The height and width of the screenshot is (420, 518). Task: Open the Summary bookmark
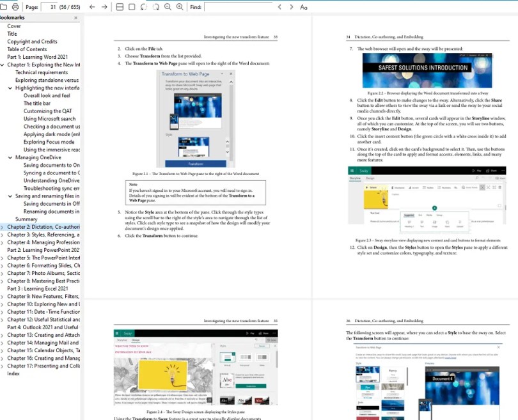pyautogui.click(x=26, y=219)
